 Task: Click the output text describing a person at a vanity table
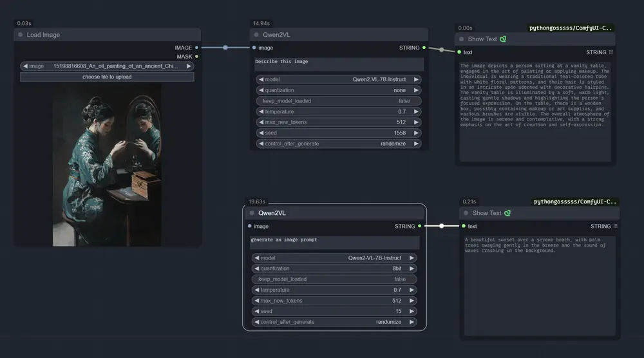pyautogui.click(x=535, y=95)
